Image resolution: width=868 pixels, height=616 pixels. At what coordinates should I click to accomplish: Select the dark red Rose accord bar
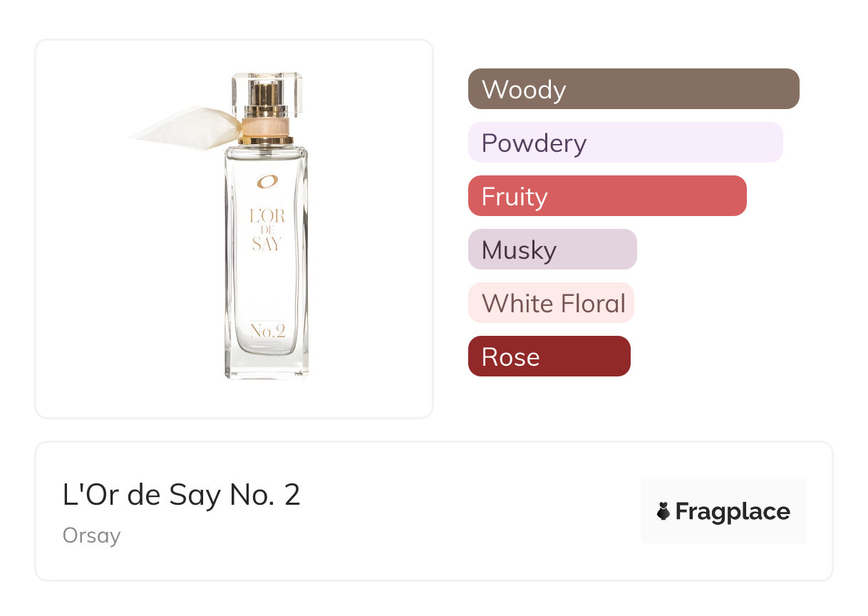(x=549, y=356)
